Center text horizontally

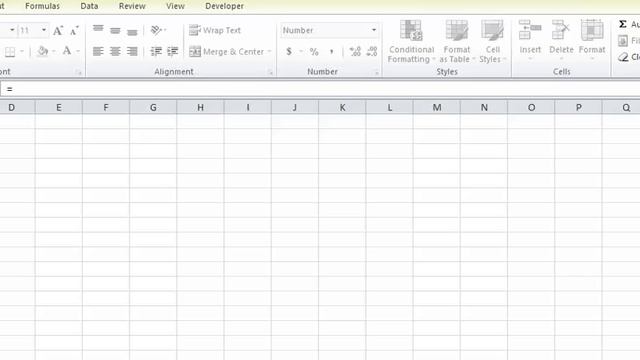(115, 51)
